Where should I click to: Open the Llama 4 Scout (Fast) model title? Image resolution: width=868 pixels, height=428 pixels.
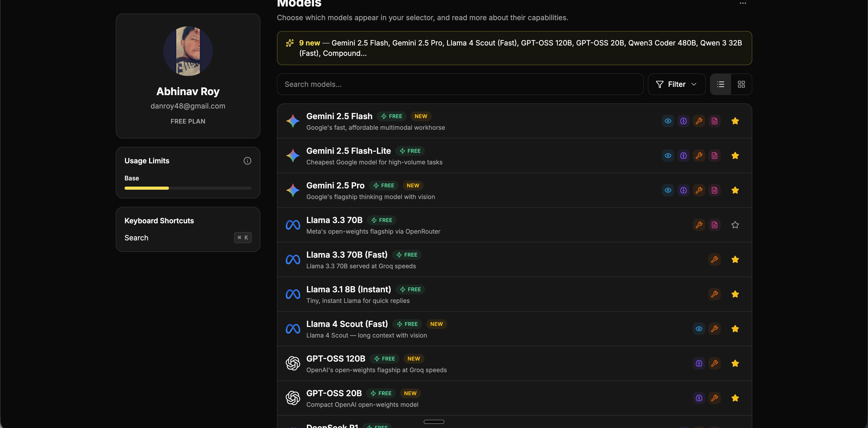(347, 324)
